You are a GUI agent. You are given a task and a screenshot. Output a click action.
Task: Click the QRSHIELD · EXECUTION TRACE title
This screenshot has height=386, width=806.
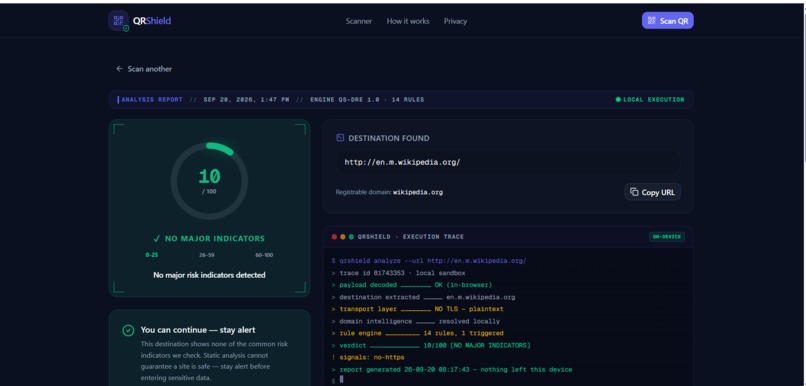(411, 237)
